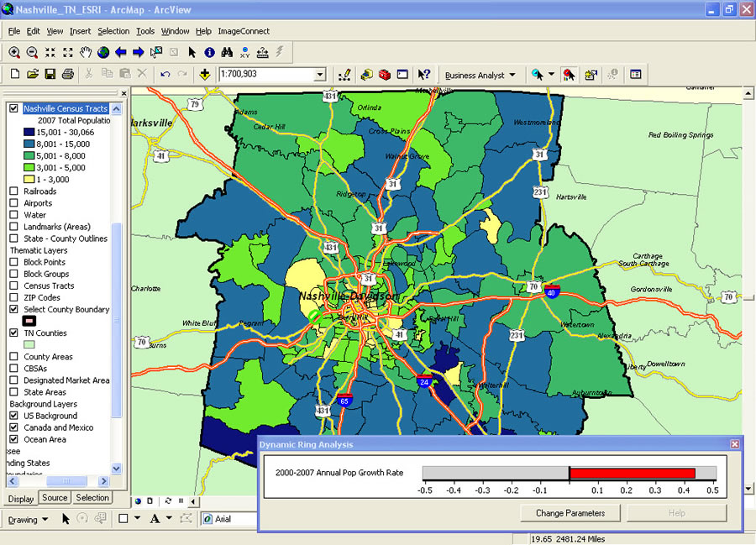Activate the Identify tool
The height and width of the screenshot is (545, 756).
point(209,52)
